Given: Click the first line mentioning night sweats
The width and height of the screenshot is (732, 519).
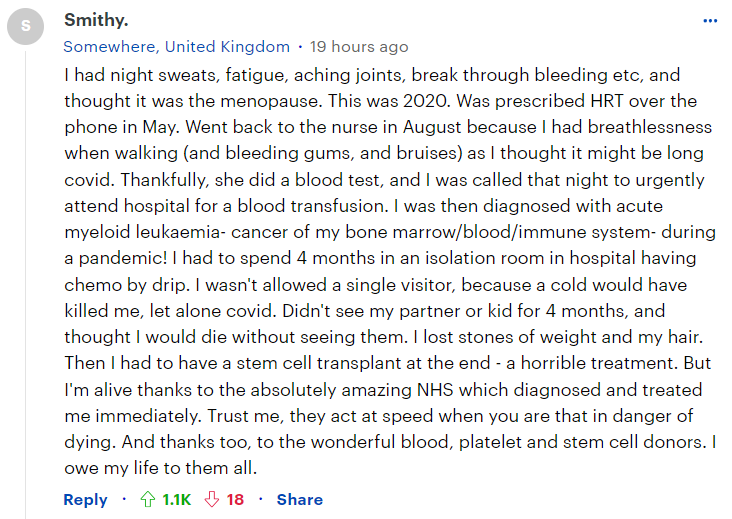Looking at the screenshot, I should [372, 75].
